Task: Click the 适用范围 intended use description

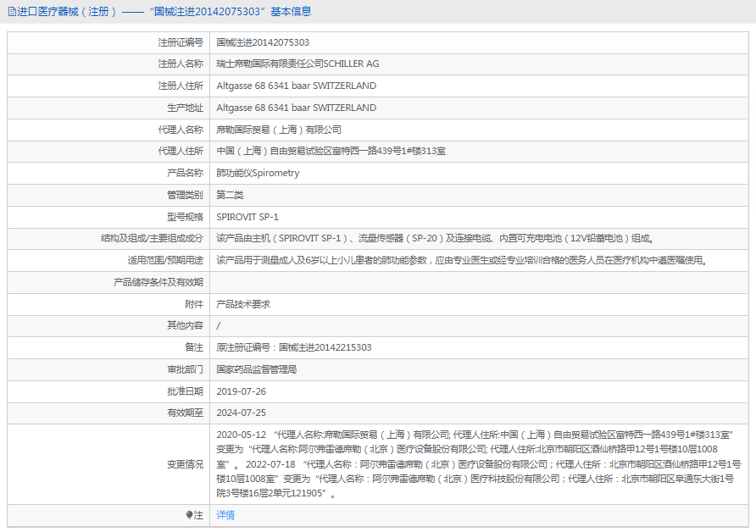Action: click(x=461, y=260)
